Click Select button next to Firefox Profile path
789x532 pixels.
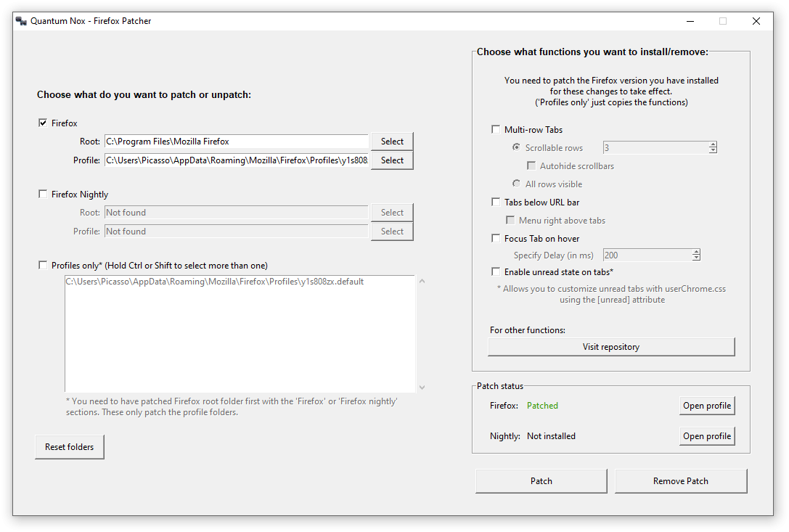click(392, 160)
